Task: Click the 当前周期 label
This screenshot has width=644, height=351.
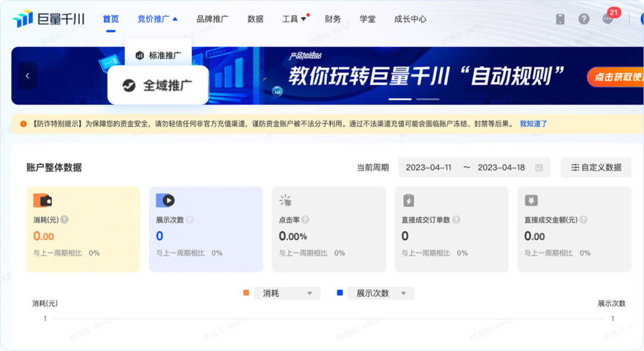Action: [x=373, y=167]
